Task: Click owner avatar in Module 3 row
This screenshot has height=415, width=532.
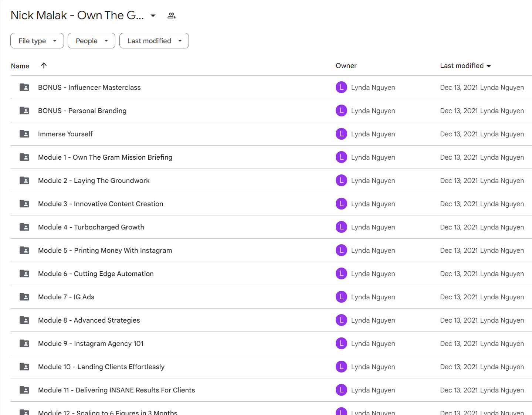Action: [341, 204]
